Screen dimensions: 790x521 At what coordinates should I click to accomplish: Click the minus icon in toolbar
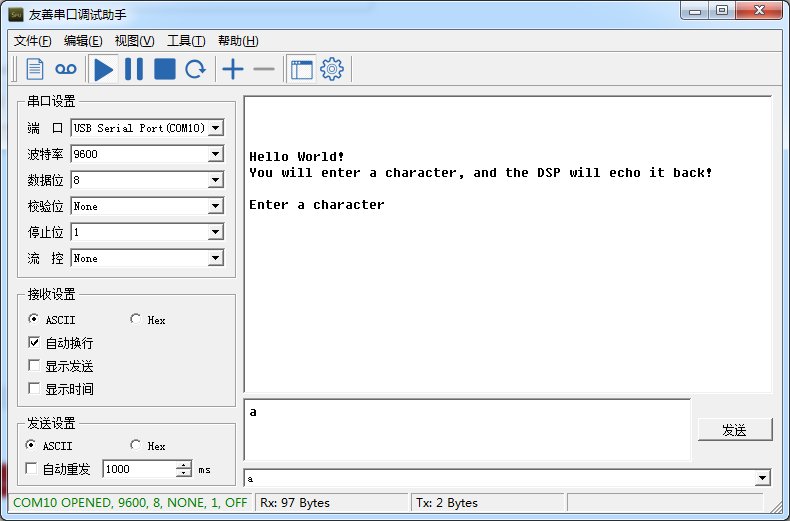coord(264,69)
